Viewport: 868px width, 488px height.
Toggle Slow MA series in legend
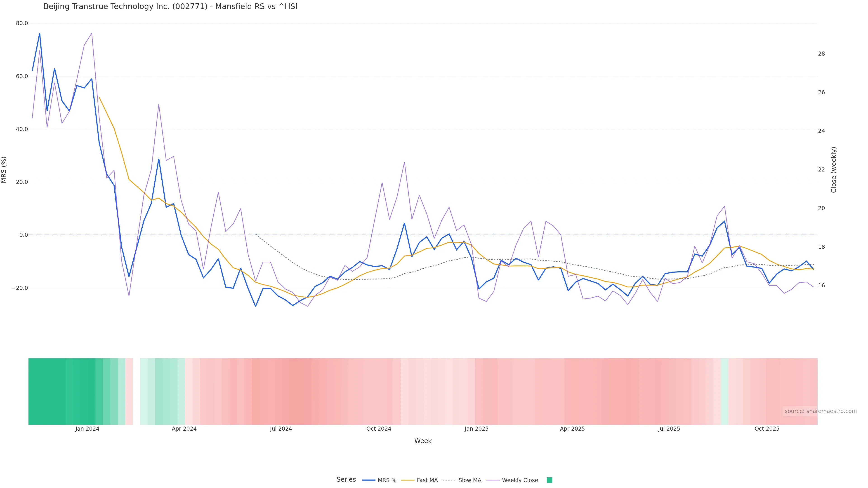point(470,480)
